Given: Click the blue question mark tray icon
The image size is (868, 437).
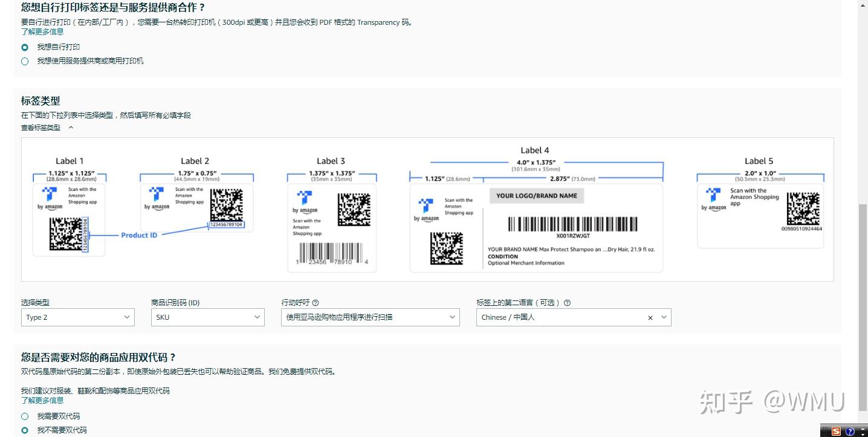Looking at the screenshot, I should tap(849, 431).
